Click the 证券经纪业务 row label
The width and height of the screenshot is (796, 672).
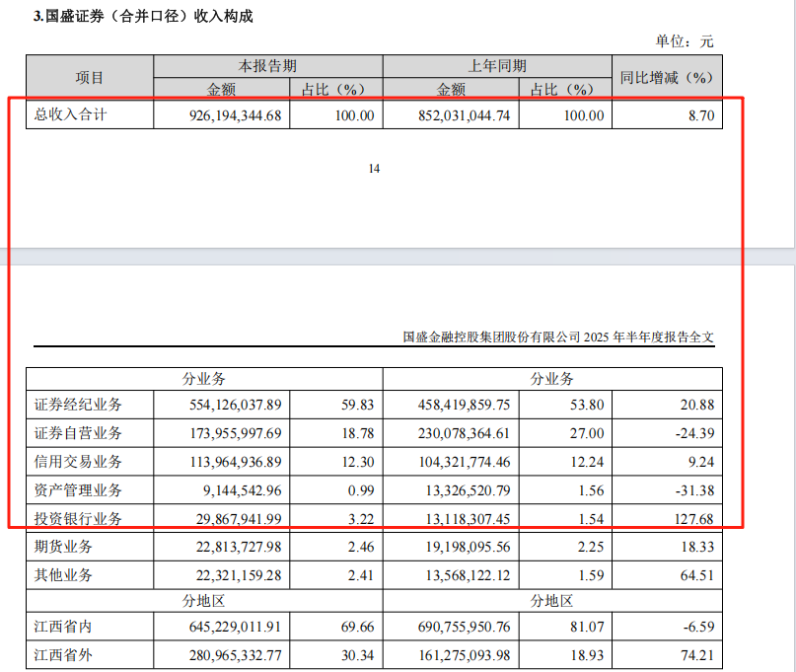[x=79, y=405]
